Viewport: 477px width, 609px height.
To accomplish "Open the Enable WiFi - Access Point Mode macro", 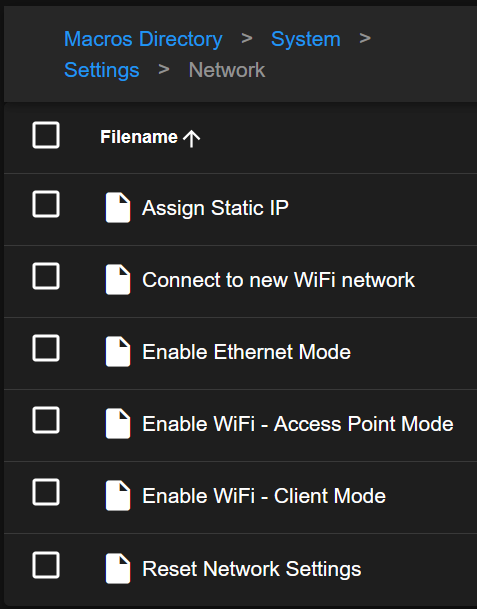I will pyautogui.click(x=298, y=424).
